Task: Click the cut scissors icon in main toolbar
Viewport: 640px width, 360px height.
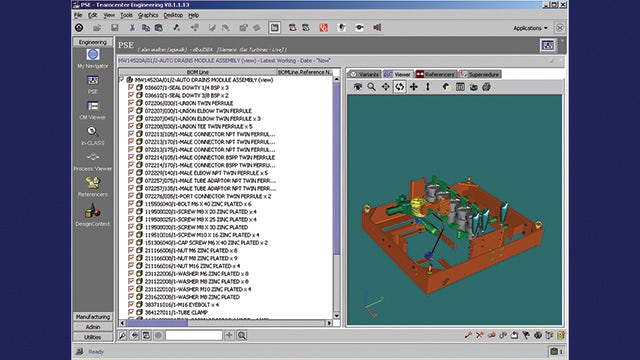Action: click(132, 28)
